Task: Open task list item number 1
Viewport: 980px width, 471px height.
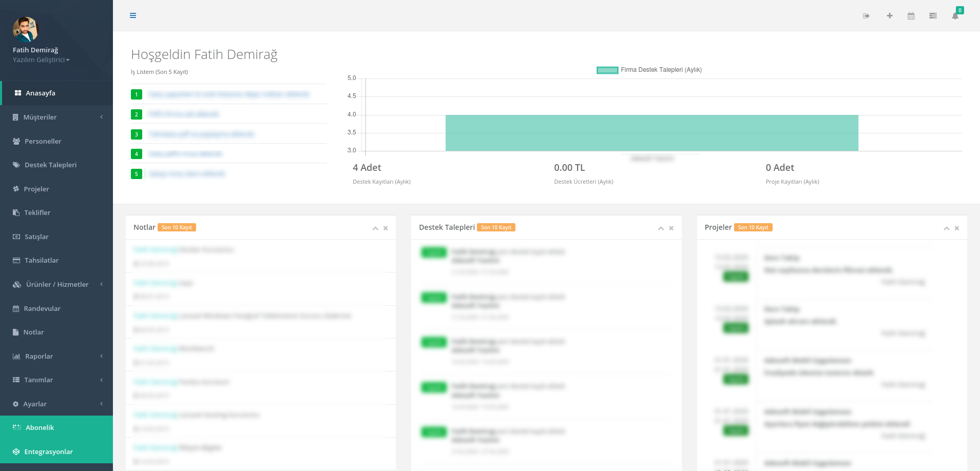Action: point(228,94)
